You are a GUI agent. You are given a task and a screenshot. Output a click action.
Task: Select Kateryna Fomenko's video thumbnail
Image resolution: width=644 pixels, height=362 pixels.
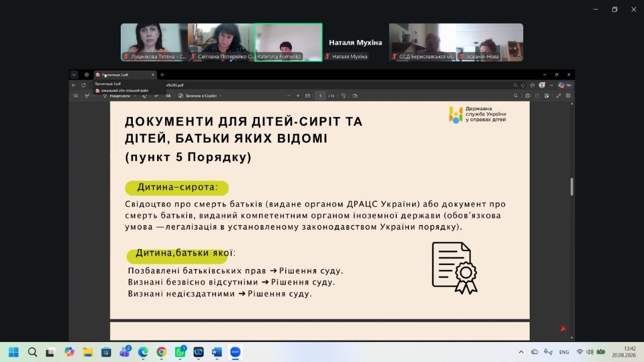coord(288,42)
